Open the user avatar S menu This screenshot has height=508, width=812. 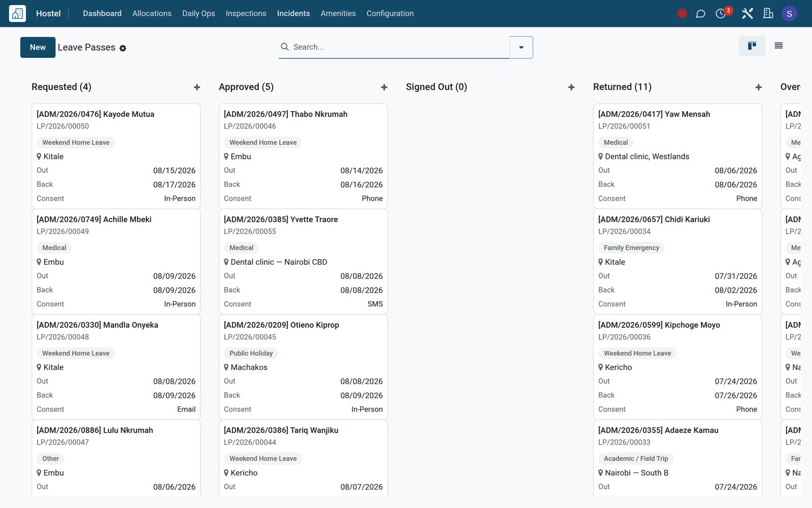789,14
